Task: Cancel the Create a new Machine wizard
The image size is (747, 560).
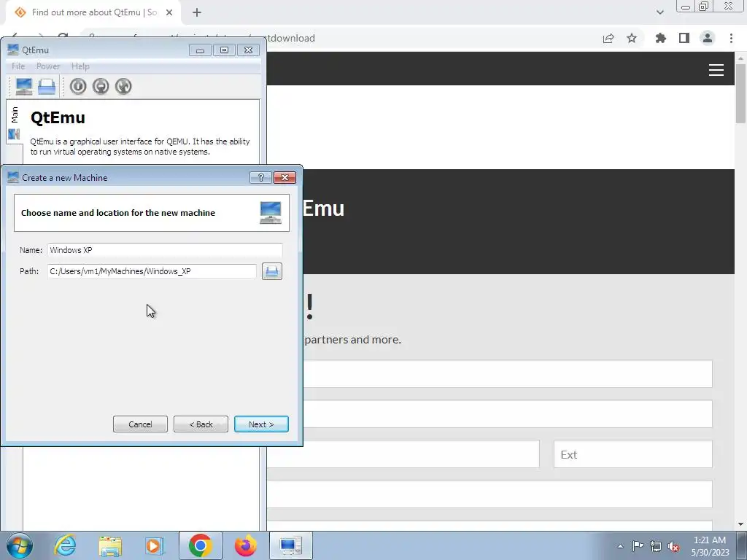Action: (x=140, y=424)
